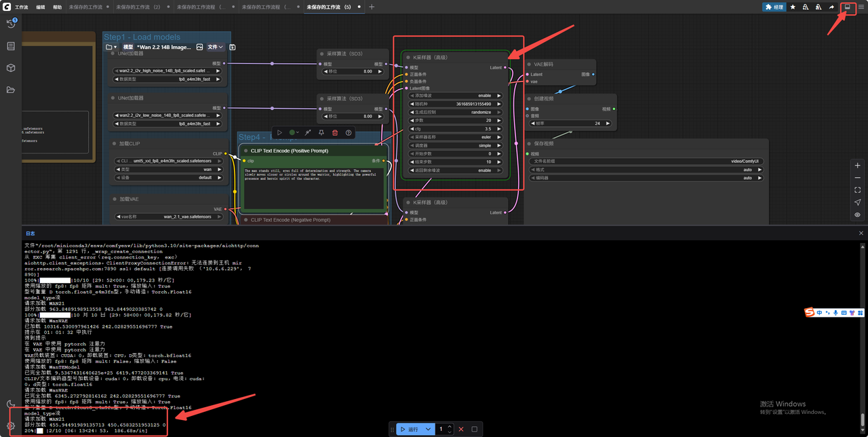
Task: Click the 帧率 24 value field
Action: pyautogui.click(x=570, y=123)
